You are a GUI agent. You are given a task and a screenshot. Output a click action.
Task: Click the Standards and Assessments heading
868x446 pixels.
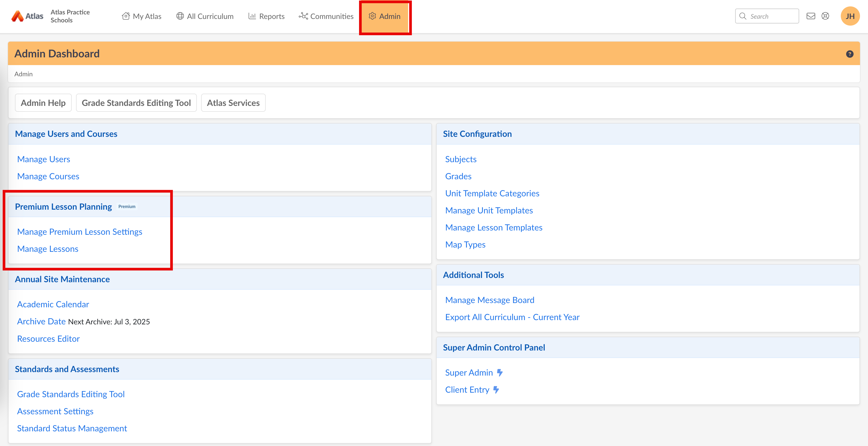[x=67, y=369]
